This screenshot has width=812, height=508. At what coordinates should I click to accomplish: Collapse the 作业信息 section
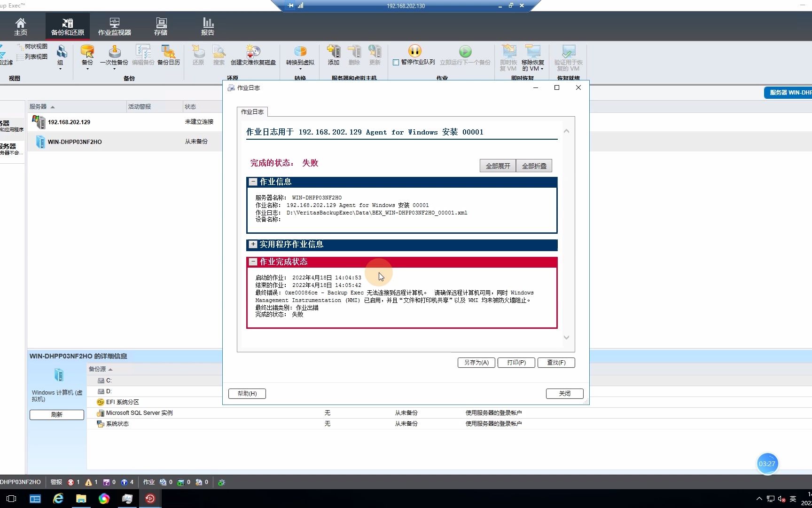click(253, 182)
